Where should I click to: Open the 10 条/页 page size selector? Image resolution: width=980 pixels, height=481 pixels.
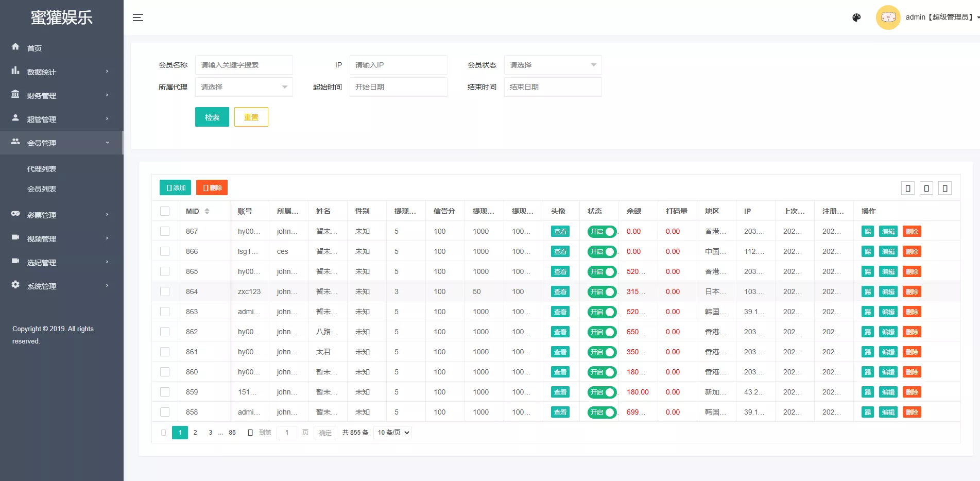coord(393,433)
